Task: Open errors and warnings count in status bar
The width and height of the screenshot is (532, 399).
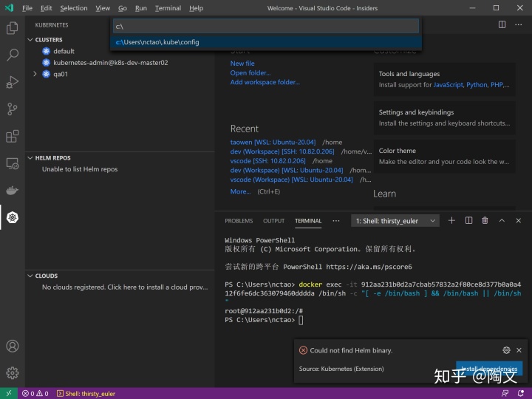Action: 35,394
